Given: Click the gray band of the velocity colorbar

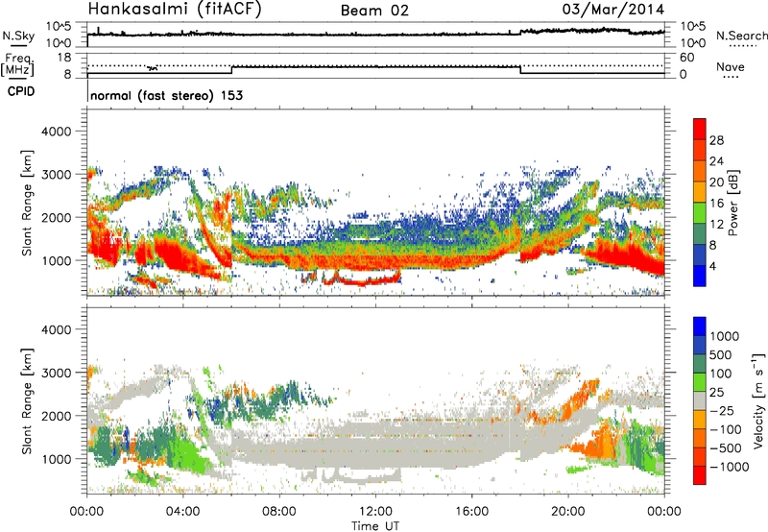Looking at the screenshot, I should 700,400.
